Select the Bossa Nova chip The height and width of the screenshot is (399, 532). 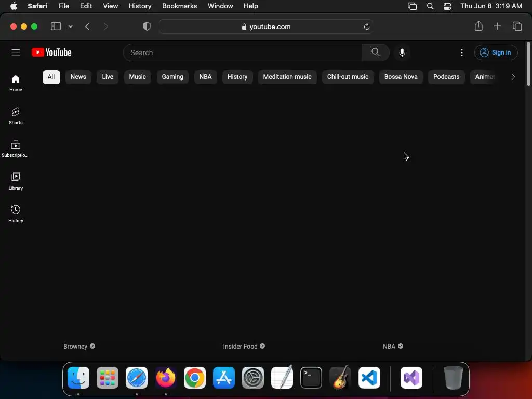(401, 77)
